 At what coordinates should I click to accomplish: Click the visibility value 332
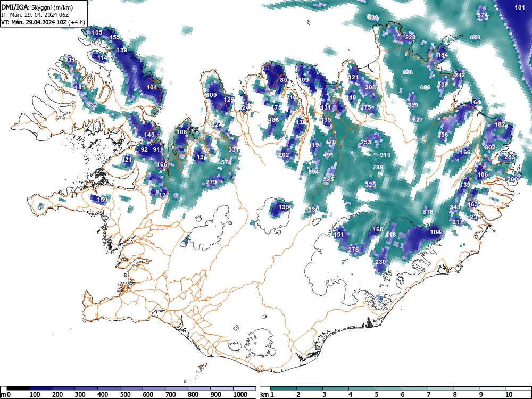click(92, 105)
